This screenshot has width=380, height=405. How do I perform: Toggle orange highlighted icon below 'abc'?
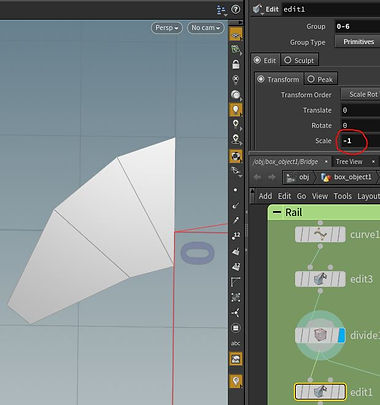point(236,359)
